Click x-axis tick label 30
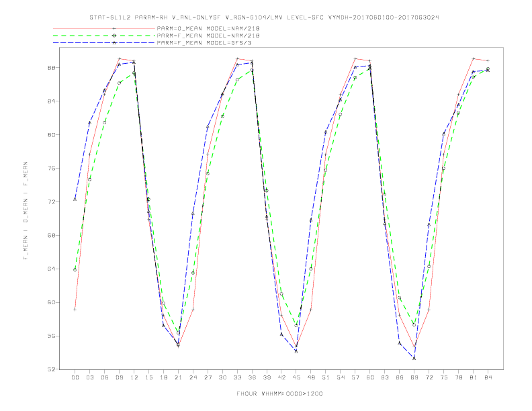The image size is (532, 411). (x=222, y=377)
